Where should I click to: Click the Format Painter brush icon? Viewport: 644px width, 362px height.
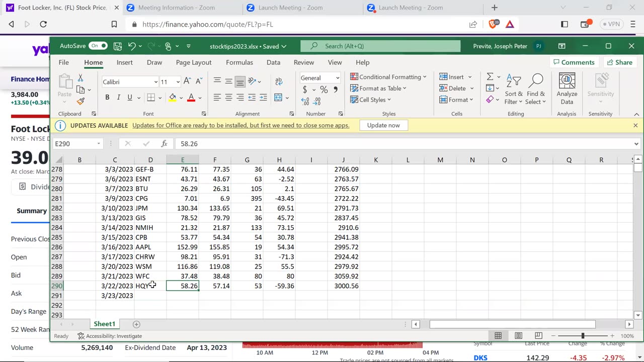click(80, 101)
